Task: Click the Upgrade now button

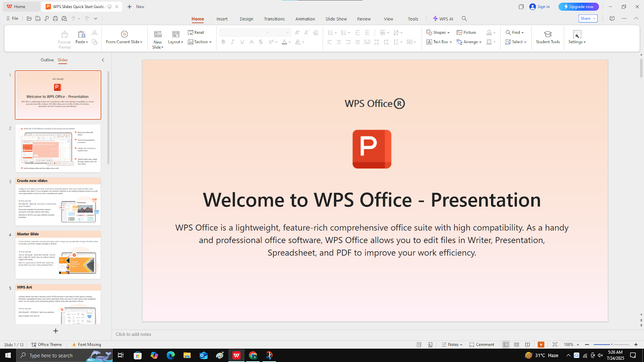Action: click(578, 6)
